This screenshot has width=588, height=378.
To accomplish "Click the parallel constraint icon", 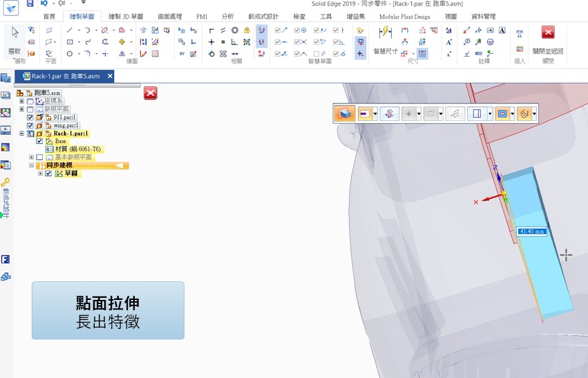I will click(x=223, y=30).
